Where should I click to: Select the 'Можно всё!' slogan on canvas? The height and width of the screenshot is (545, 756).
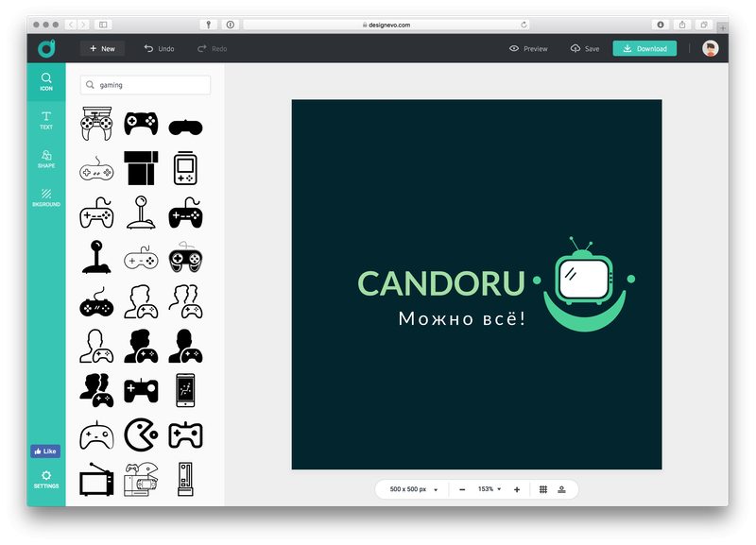461,318
